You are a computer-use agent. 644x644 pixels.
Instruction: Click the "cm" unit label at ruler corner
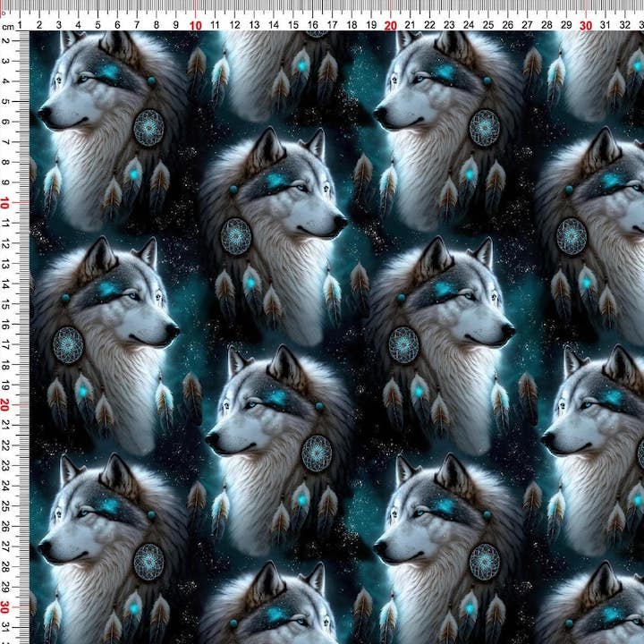[8, 28]
